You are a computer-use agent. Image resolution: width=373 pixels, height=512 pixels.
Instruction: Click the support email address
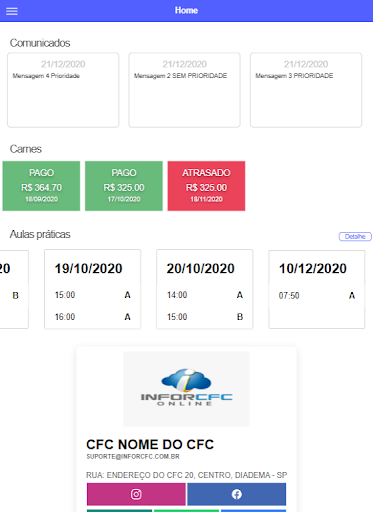133,457
